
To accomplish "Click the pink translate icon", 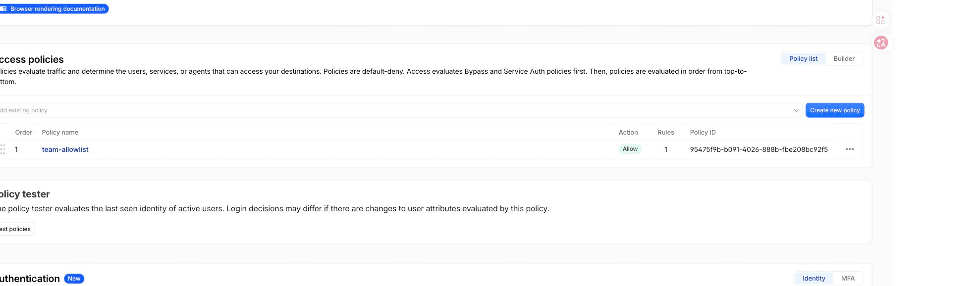I will 881,43.
